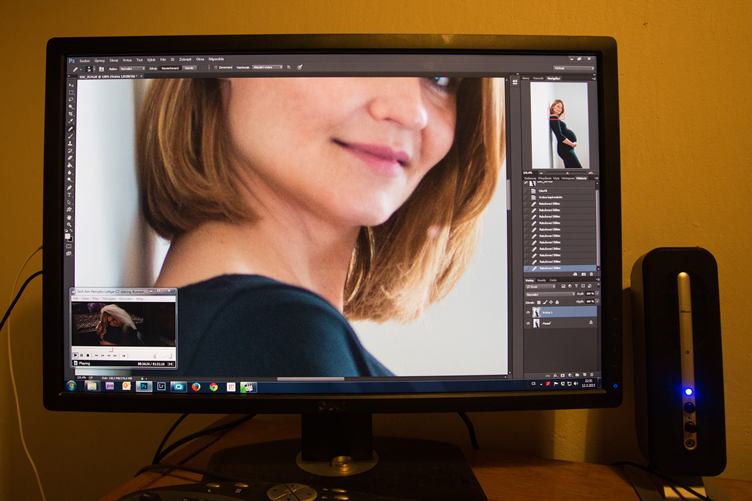Click Play in the media player window
The image size is (752, 501).
click(75, 355)
